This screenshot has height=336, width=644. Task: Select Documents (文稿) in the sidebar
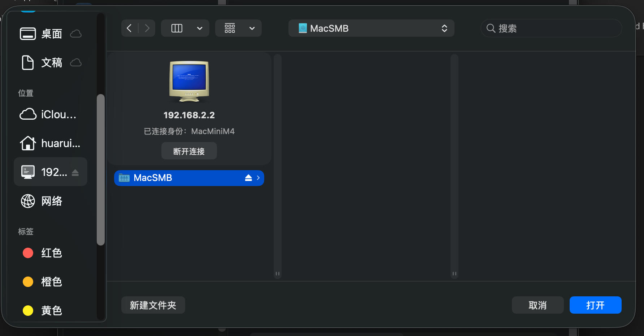coord(51,63)
